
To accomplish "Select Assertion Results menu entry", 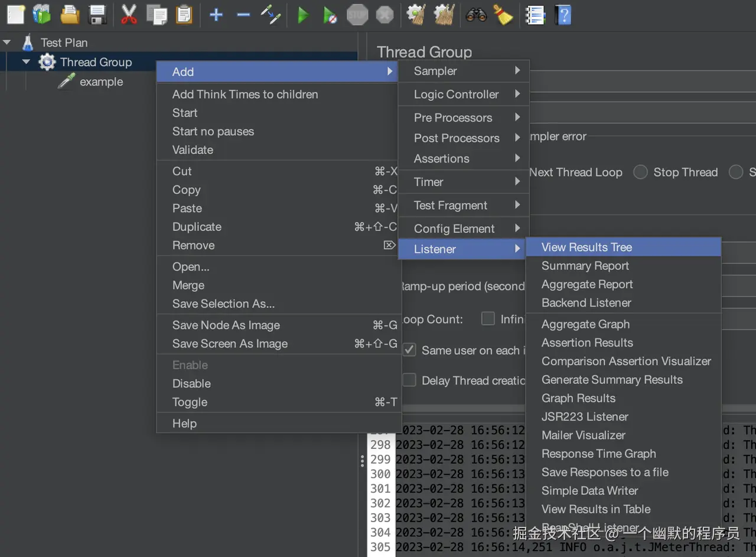I will click(623, 343).
